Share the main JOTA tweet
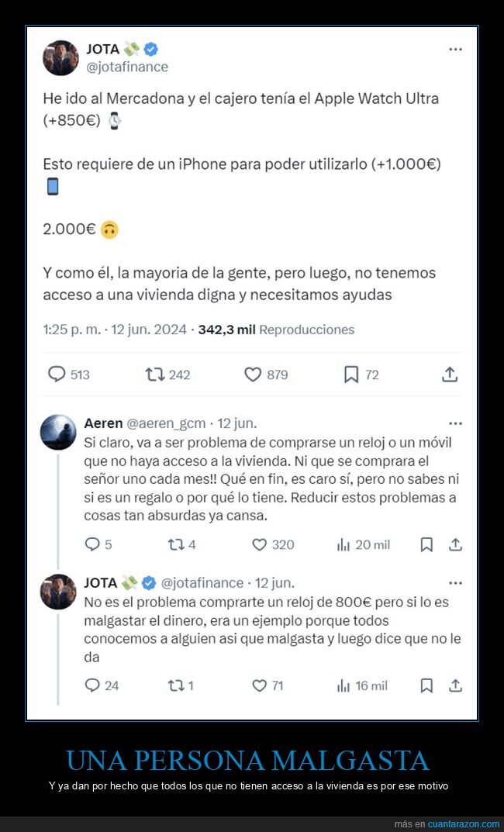The width and height of the screenshot is (504, 832). tap(450, 374)
